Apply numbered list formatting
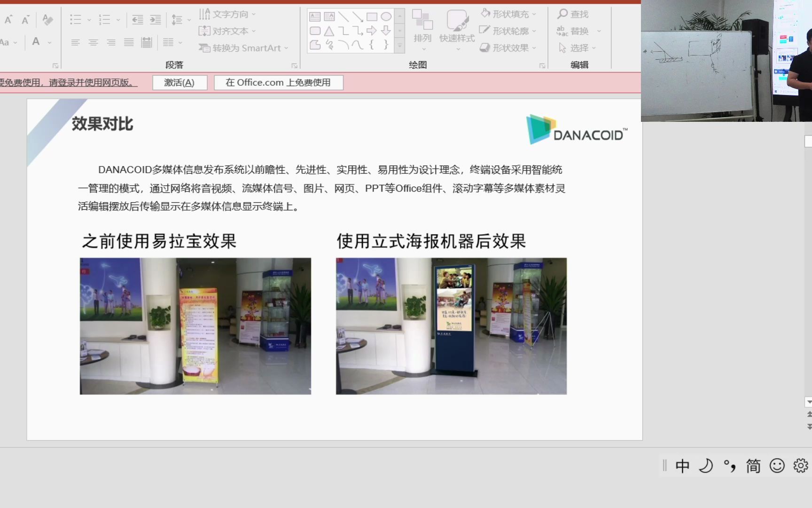 (104, 19)
